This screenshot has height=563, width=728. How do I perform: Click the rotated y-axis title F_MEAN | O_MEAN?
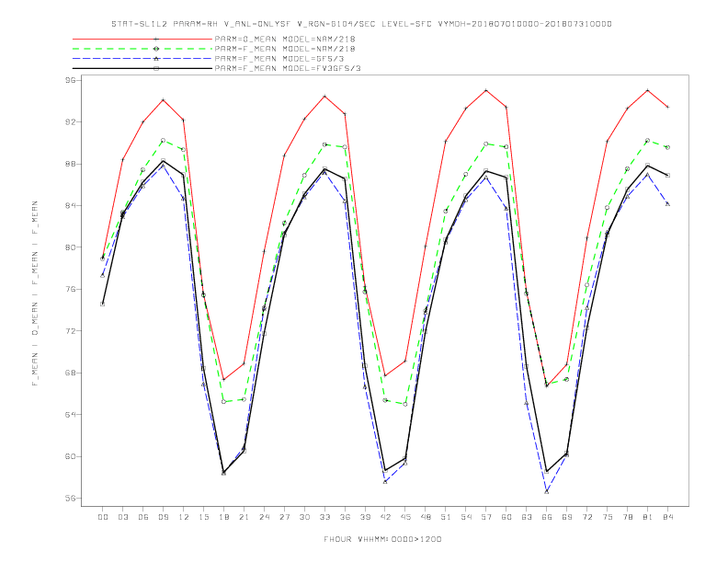35,293
